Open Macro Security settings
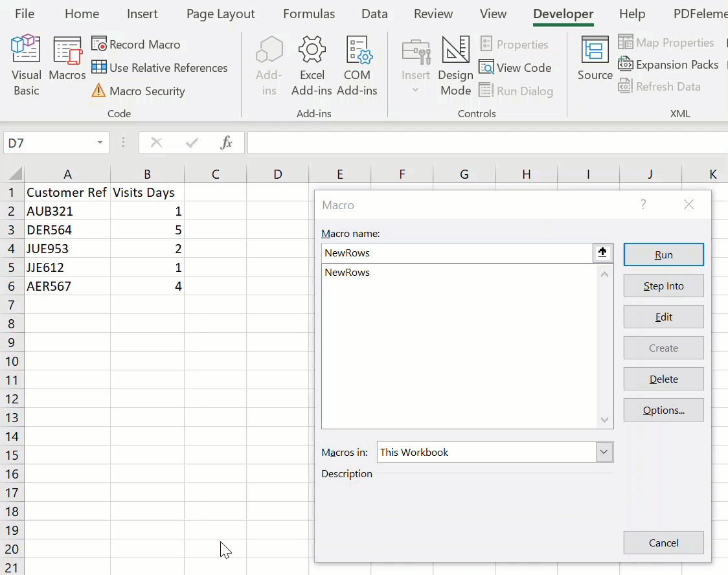Viewport: 728px width, 575px height. click(x=139, y=91)
